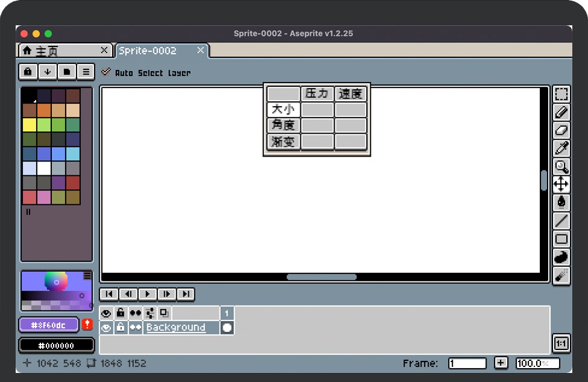The width and height of the screenshot is (588, 382).
Task: Open the palette options menu icon
Action: click(86, 72)
